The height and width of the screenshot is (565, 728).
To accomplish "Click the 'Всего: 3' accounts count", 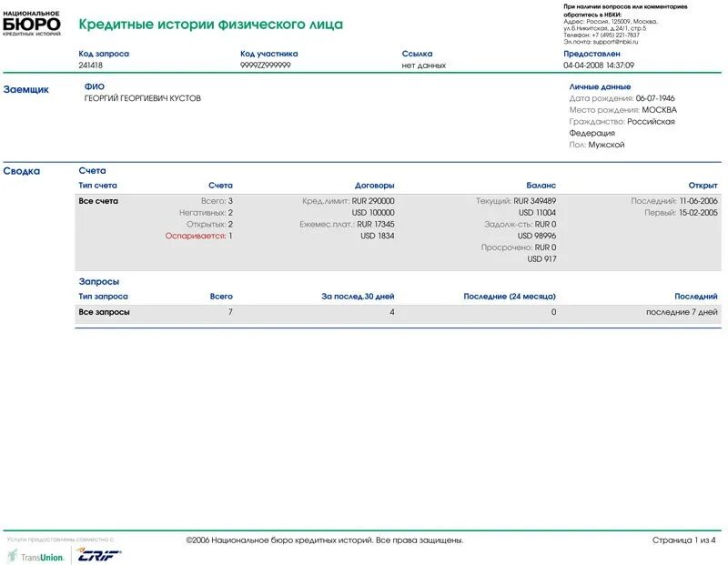I will 217,201.
